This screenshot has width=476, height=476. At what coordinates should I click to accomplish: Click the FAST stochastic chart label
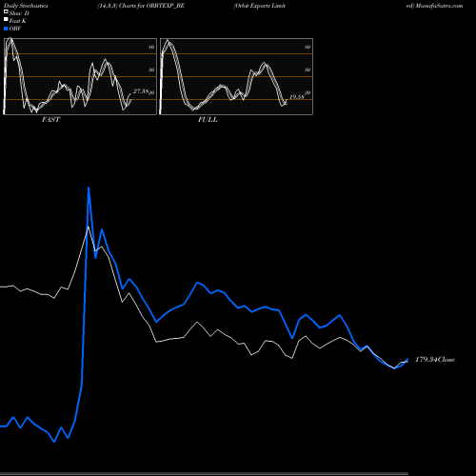[x=50, y=120]
